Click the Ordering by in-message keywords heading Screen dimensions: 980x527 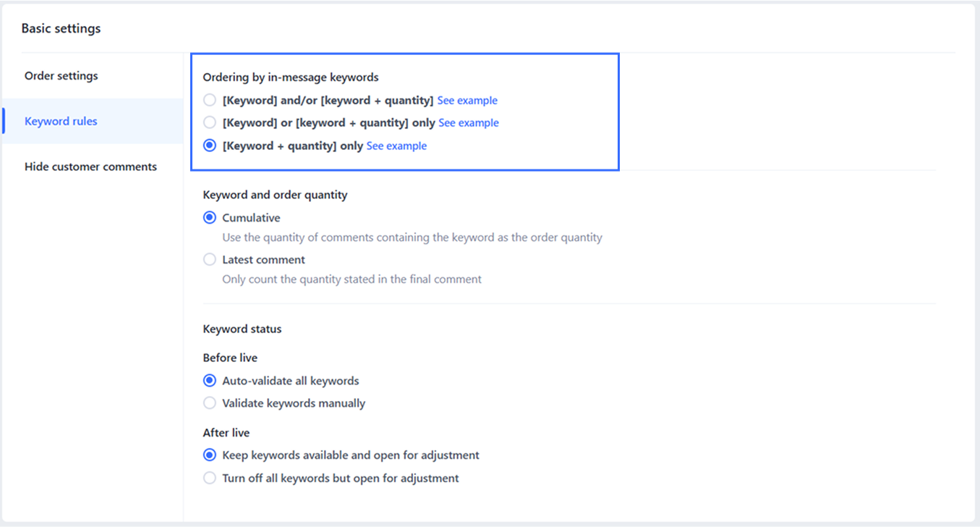pyautogui.click(x=291, y=77)
